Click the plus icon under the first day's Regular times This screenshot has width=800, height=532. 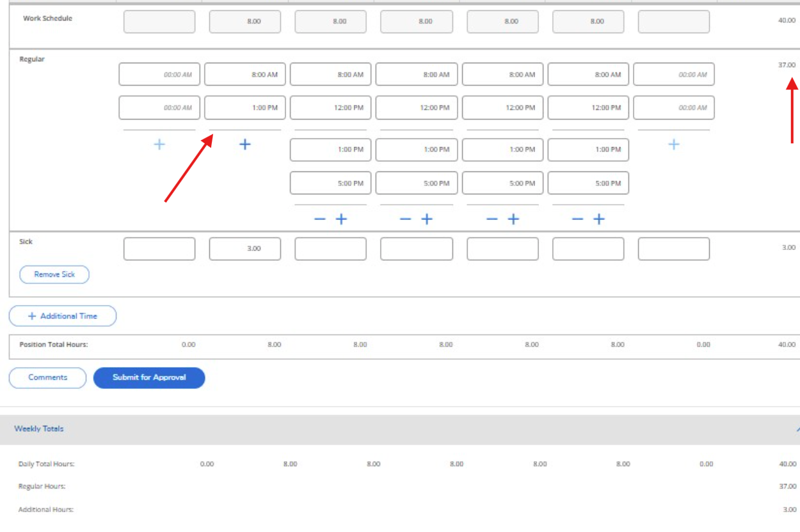pos(159,145)
